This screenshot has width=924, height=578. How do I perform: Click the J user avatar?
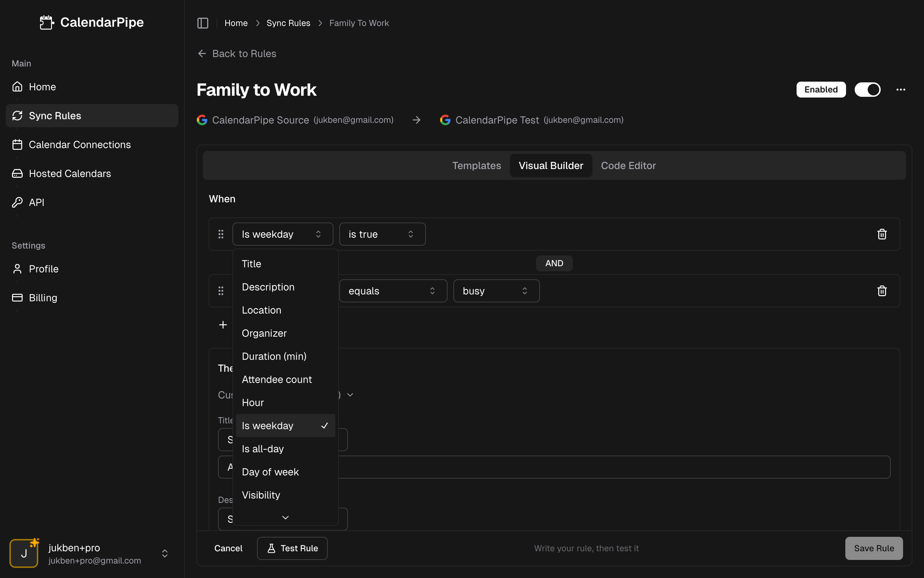click(24, 553)
